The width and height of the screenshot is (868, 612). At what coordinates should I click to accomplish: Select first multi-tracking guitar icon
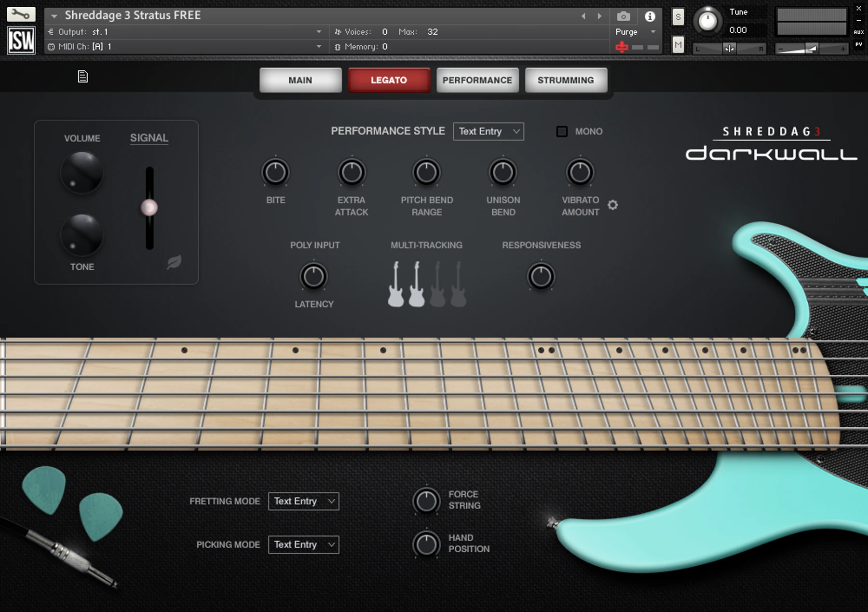tap(395, 284)
